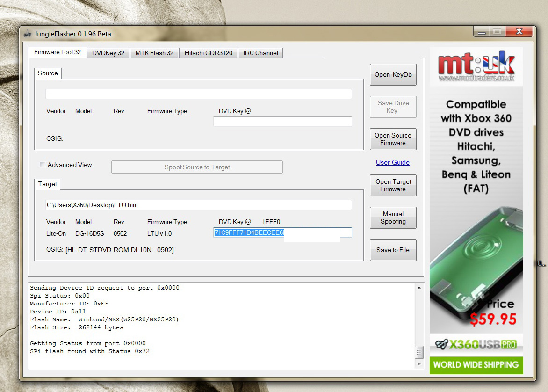This screenshot has height=392, width=548.
Task: Switch to the DVDKey 32 tab
Action: point(108,53)
